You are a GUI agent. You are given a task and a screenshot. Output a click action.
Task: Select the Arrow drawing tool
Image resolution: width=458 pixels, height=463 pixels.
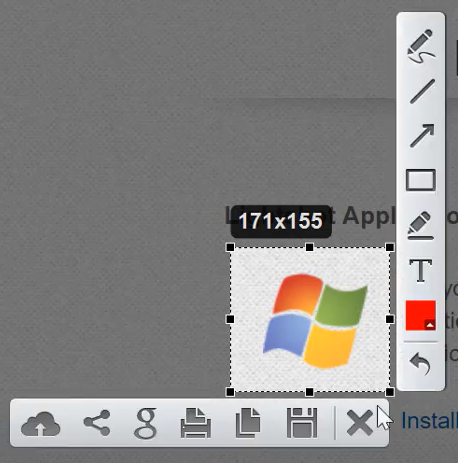pyautogui.click(x=422, y=136)
